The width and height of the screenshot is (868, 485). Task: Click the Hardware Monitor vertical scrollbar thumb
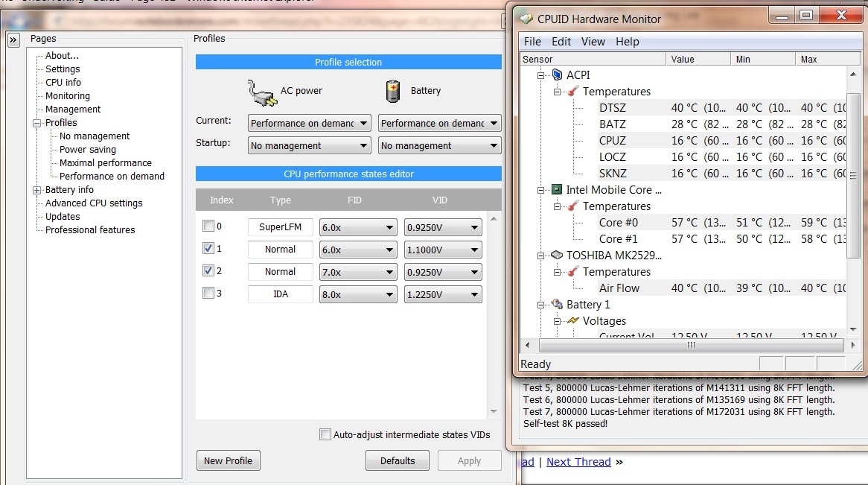(x=853, y=176)
